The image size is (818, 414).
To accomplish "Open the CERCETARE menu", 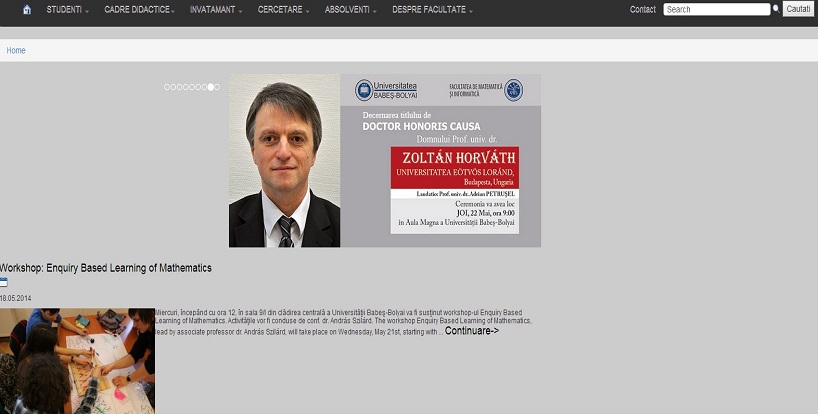I will (x=283, y=9).
